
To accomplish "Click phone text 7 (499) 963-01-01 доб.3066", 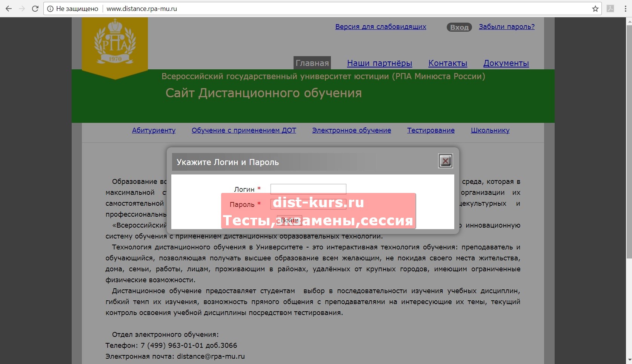I will pyautogui.click(x=189, y=346).
